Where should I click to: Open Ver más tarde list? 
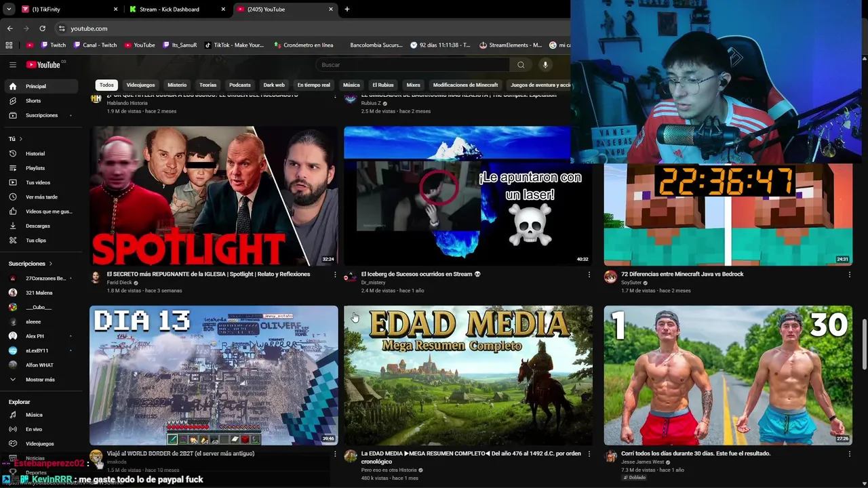pyautogui.click(x=43, y=197)
